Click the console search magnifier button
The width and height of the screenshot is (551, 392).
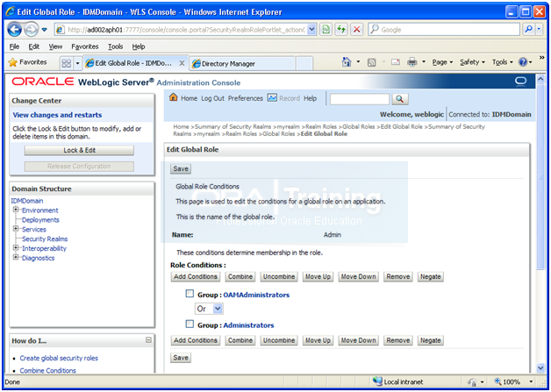399,99
